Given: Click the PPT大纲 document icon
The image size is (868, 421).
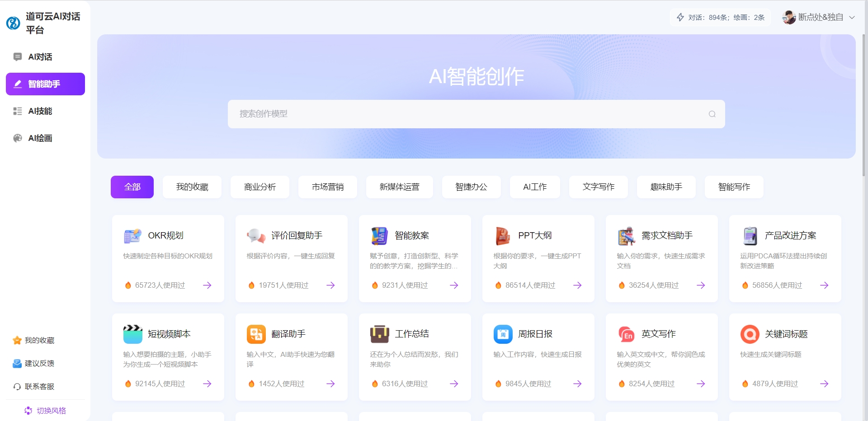Looking at the screenshot, I should tap(503, 236).
